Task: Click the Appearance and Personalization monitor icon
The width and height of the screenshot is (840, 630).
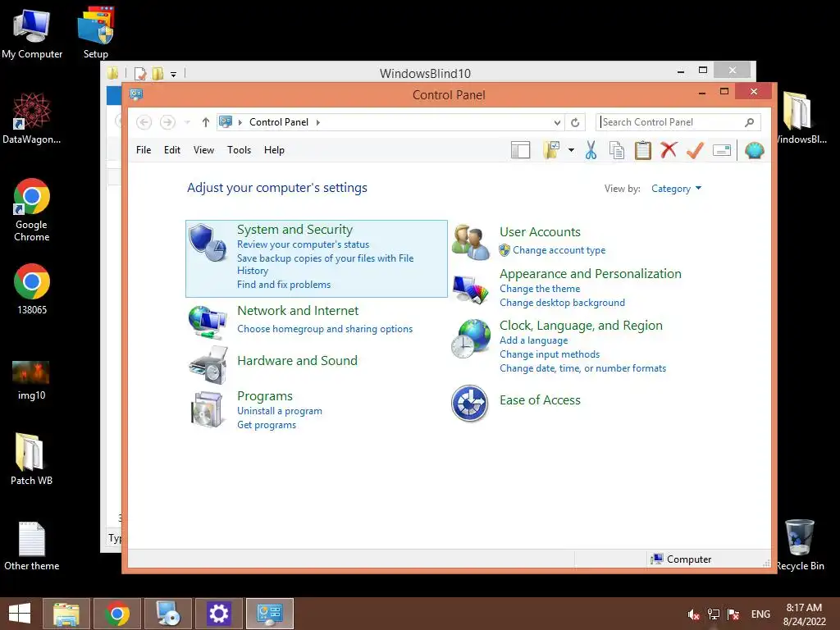Action: pos(470,290)
